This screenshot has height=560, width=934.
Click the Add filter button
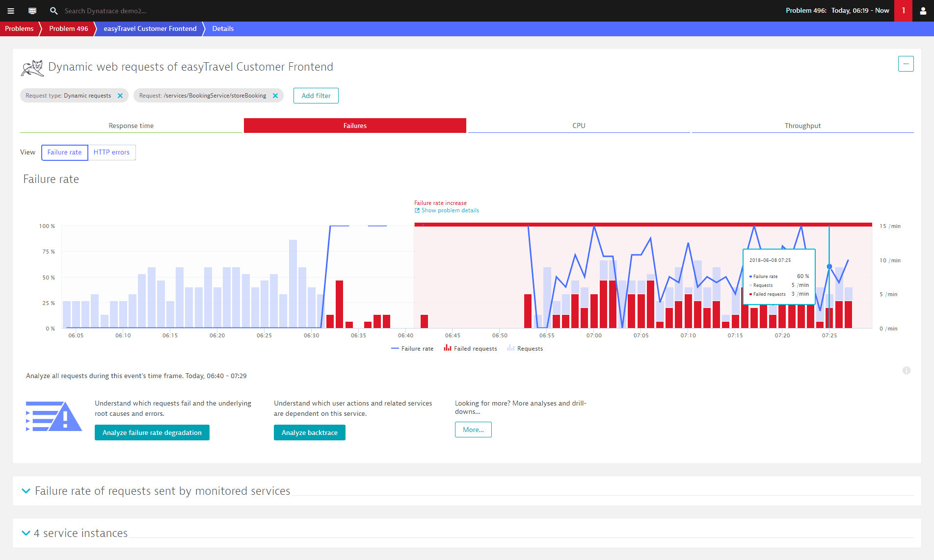316,96
